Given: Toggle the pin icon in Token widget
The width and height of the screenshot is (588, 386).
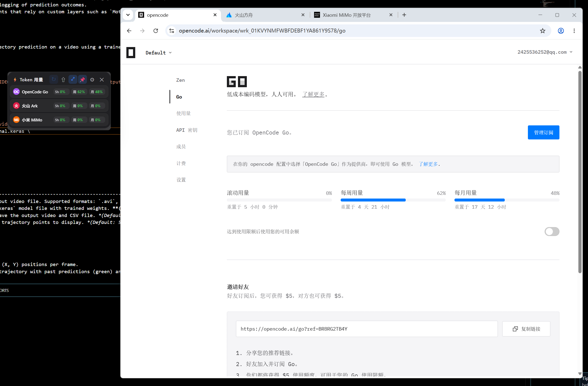Looking at the screenshot, I should click(83, 80).
